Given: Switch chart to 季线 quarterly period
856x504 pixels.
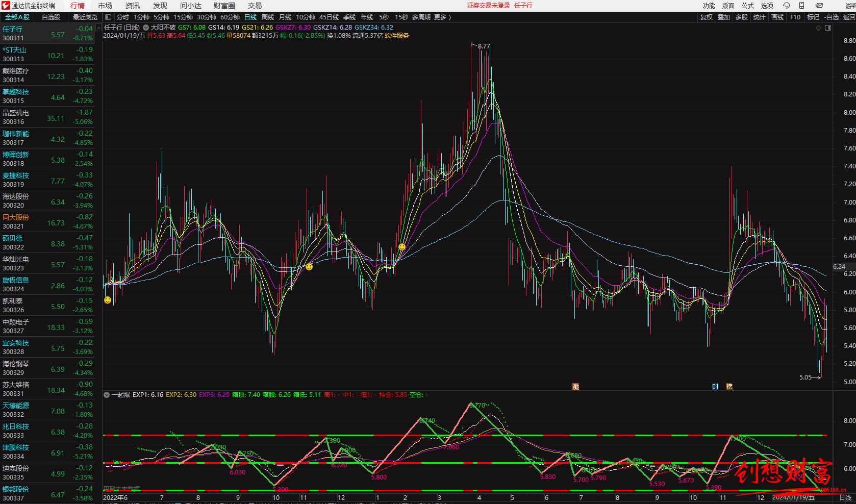Looking at the screenshot, I should coord(349,17).
